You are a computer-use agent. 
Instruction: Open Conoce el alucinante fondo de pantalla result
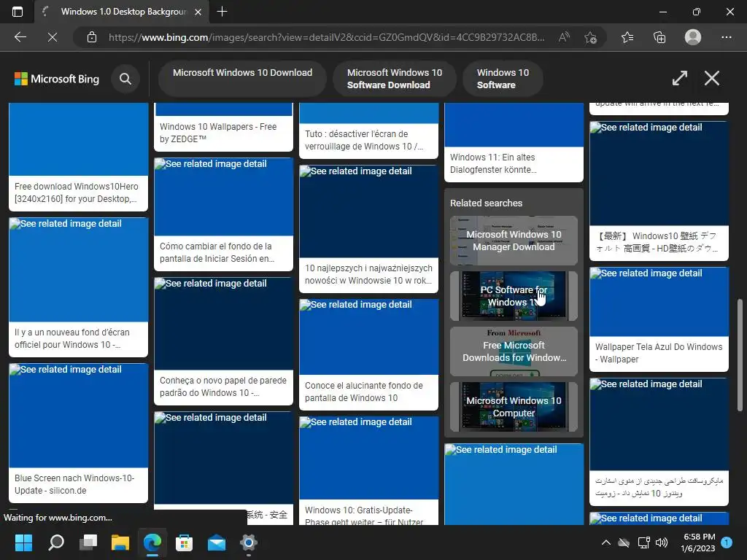tap(368, 392)
